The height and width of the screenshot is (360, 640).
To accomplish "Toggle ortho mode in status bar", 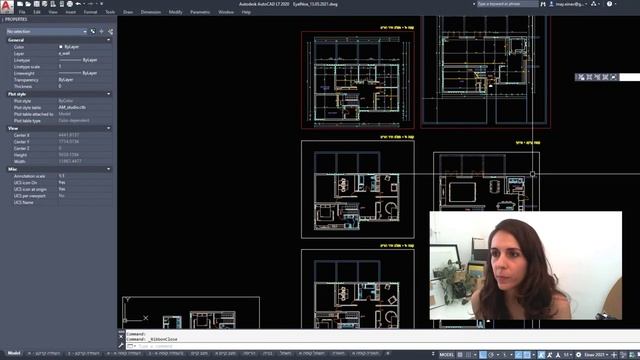I will (x=483, y=355).
